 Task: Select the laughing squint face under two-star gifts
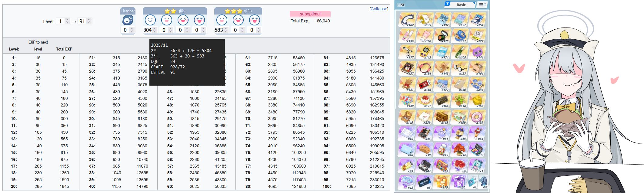click(x=183, y=20)
